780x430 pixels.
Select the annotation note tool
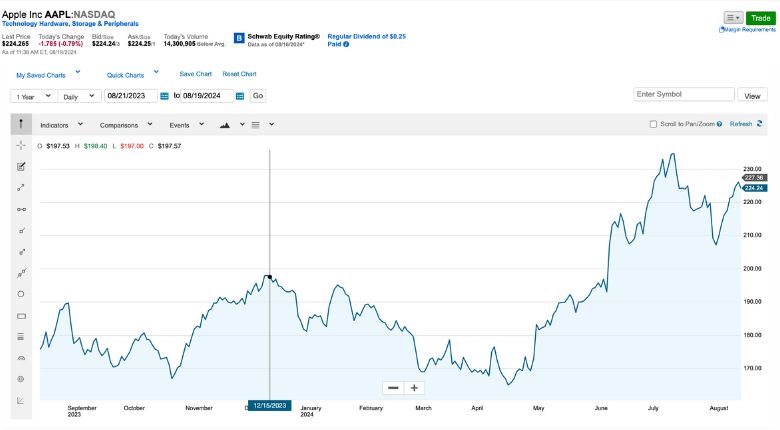(x=21, y=166)
